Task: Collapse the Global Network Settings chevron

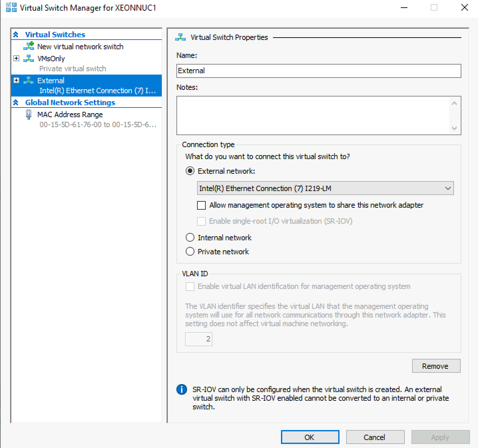Action: 16,102
